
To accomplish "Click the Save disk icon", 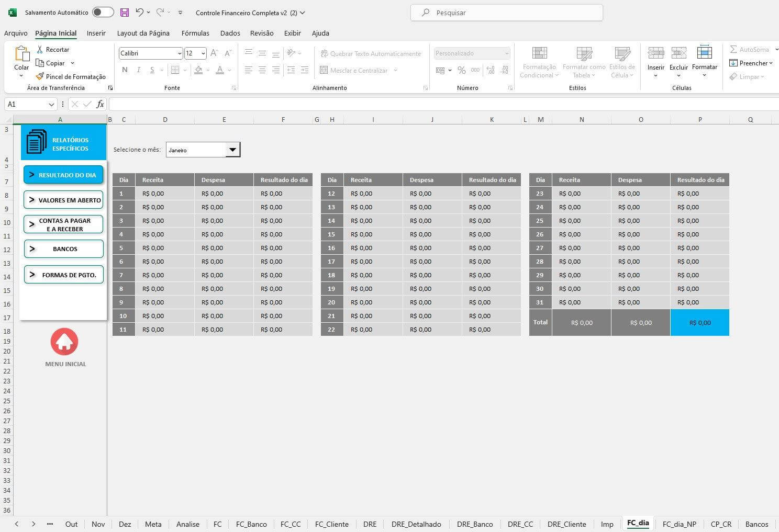I will (124, 13).
